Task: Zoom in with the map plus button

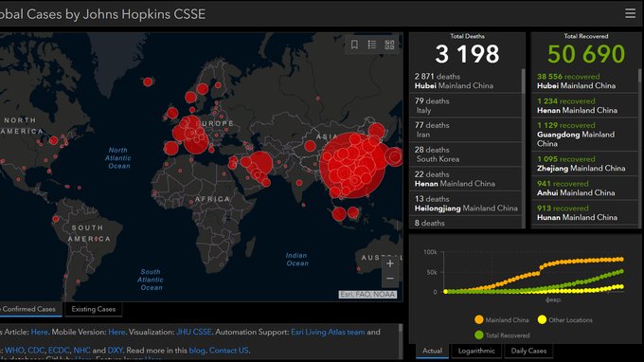Action: [x=390, y=263]
